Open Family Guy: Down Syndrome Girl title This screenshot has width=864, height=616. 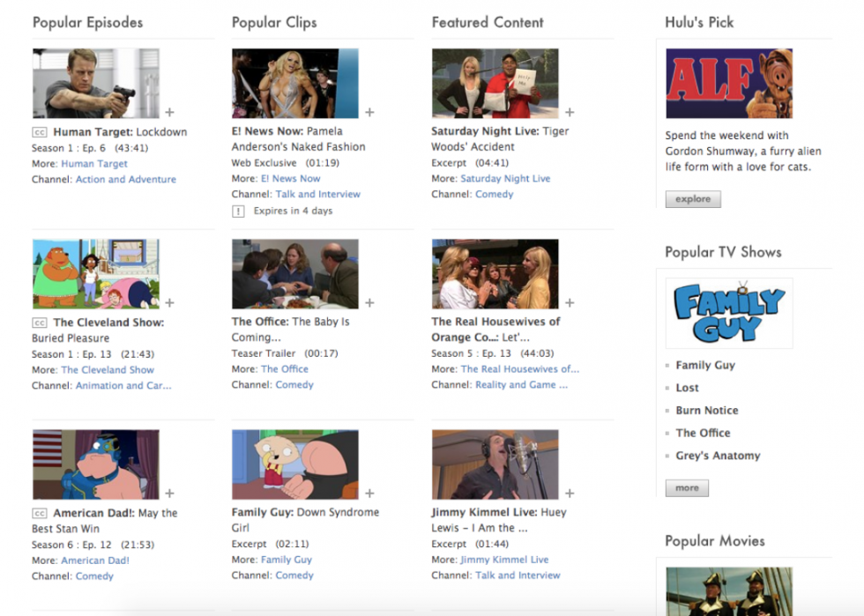pos(305,520)
